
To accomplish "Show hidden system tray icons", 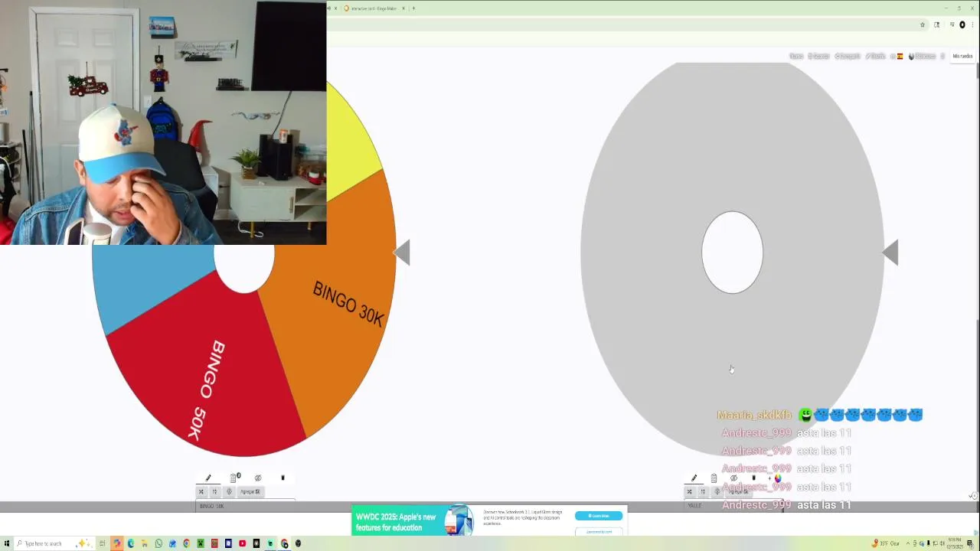I will (x=908, y=543).
